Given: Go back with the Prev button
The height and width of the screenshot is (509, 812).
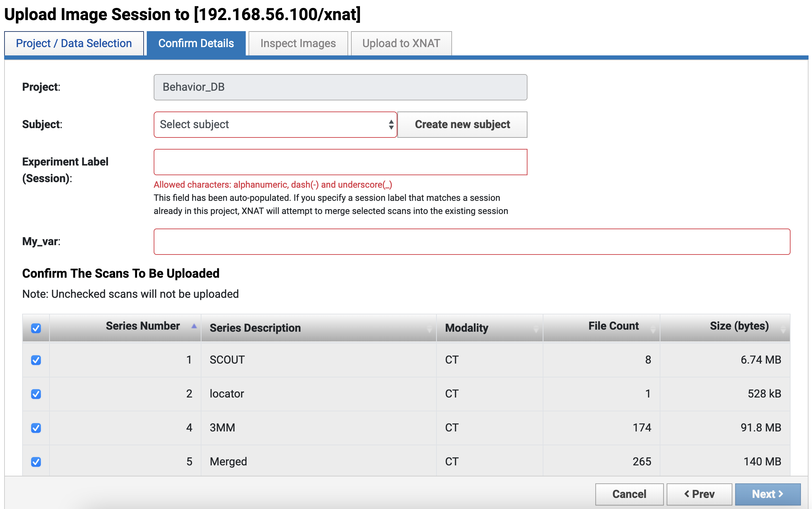Looking at the screenshot, I should (x=699, y=494).
